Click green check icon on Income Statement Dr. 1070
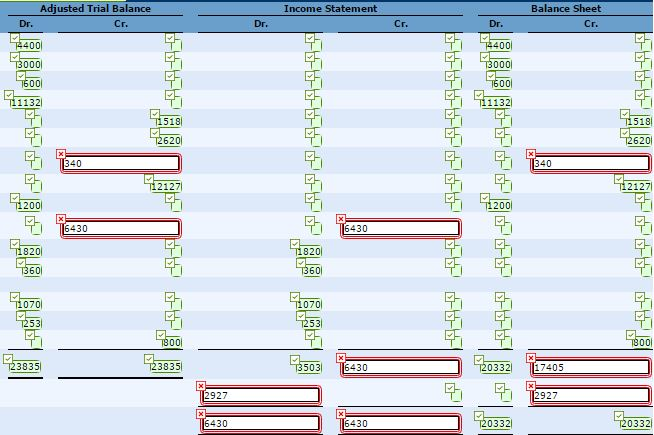Screen dimensions: 654x435 click(295, 297)
